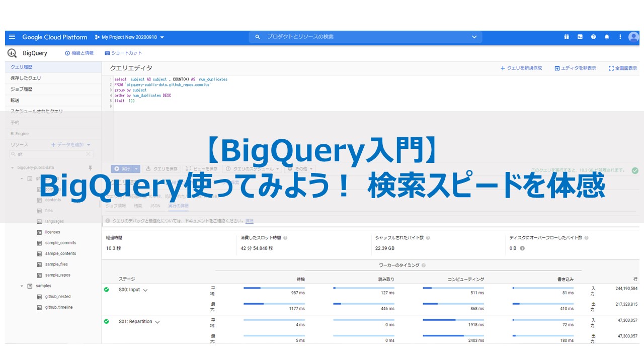The image size is (644, 362).
Task: Click エディタを非表示 button
Action: 576,68
